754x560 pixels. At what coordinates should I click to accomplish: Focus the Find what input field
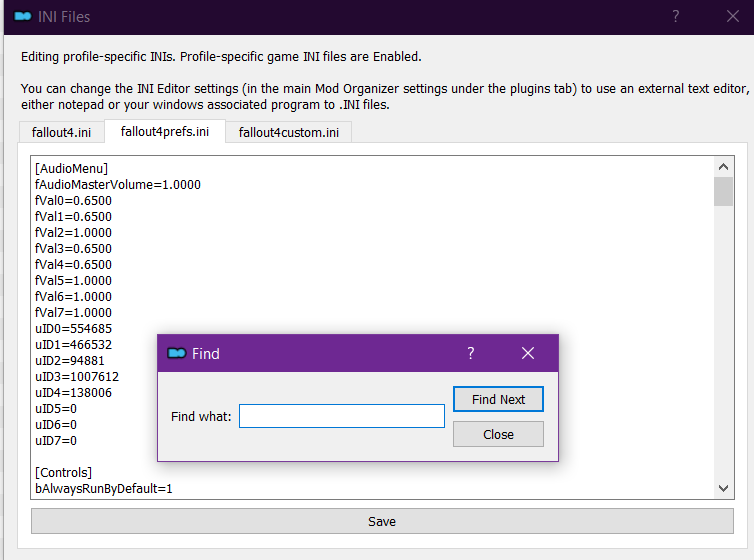pyautogui.click(x=342, y=416)
